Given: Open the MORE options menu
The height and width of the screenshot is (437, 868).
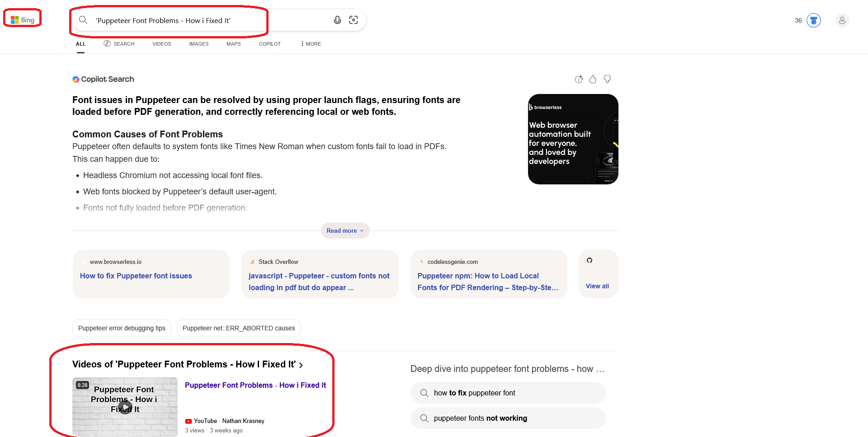Looking at the screenshot, I should click(x=310, y=43).
